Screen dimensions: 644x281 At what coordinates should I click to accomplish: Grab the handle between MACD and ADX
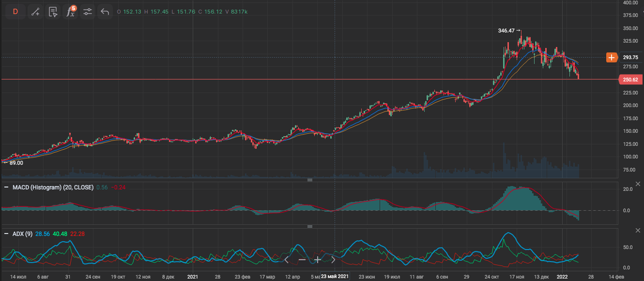click(309, 227)
